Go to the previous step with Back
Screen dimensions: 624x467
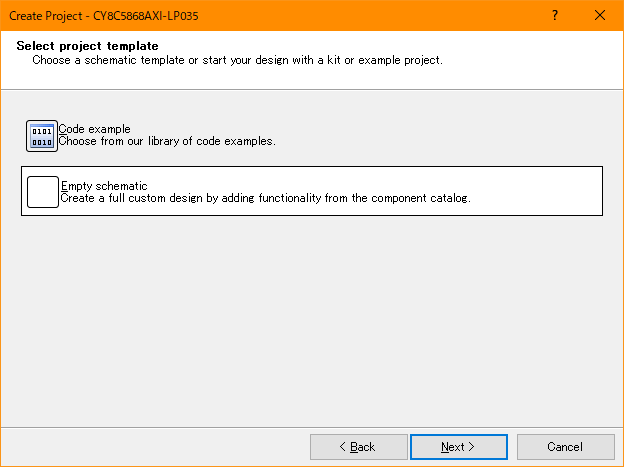[x=359, y=447]
